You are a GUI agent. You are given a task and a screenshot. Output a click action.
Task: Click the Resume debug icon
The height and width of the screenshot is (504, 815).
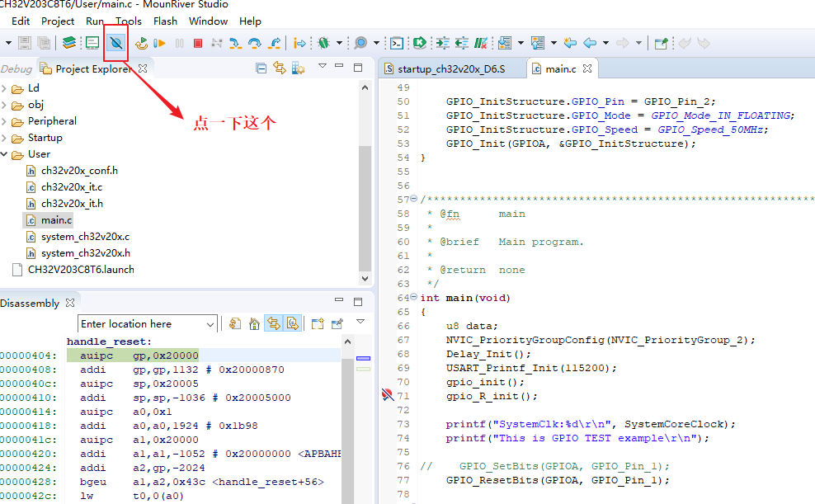(160, 43)
